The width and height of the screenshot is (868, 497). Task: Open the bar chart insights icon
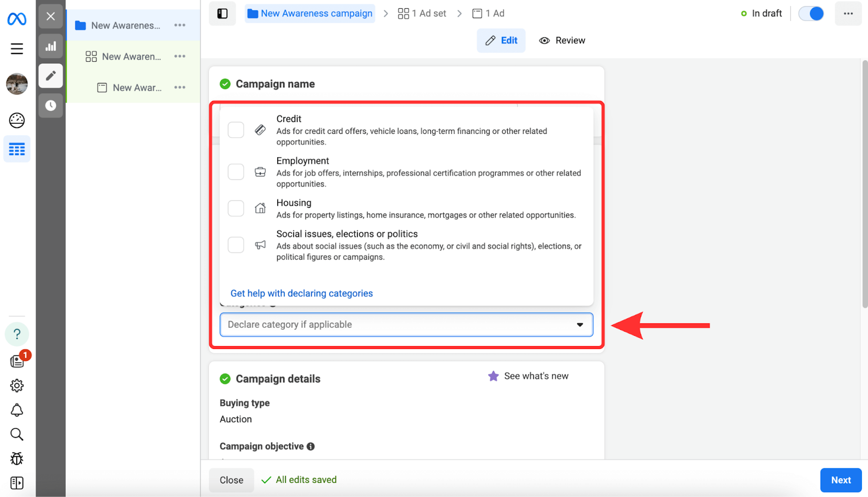(50, 47)
